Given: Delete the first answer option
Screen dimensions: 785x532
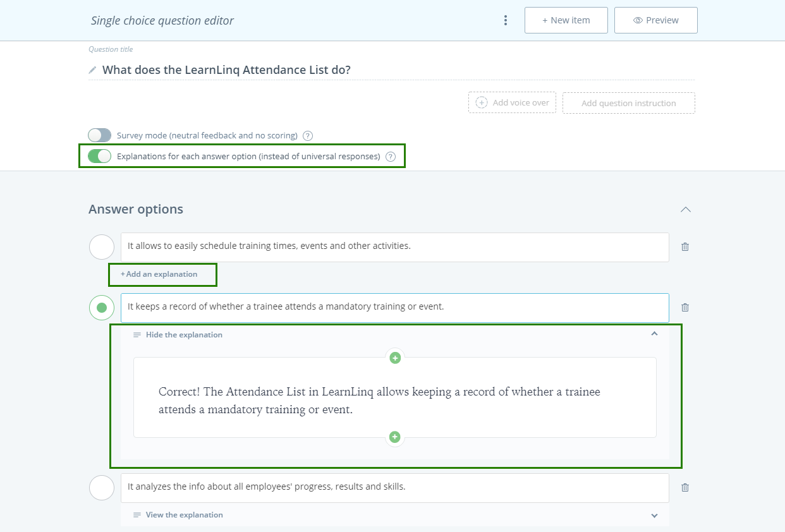Looking at the screenshot, I should point(685,247).
